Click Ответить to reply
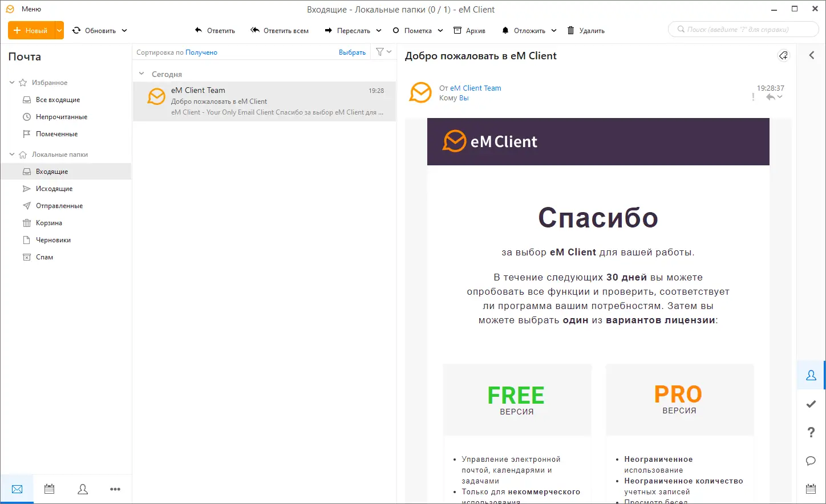This screenshot has width=826, height=504. point(215,31)
